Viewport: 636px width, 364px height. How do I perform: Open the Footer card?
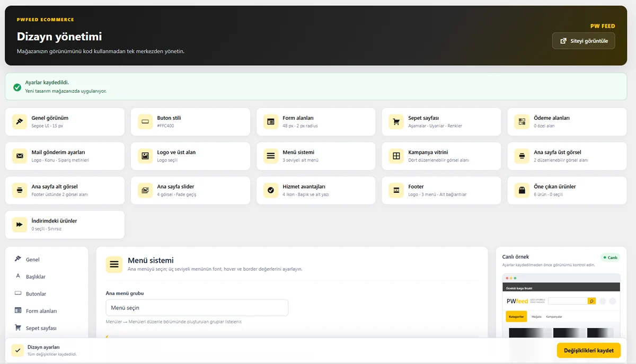point(441,190)
